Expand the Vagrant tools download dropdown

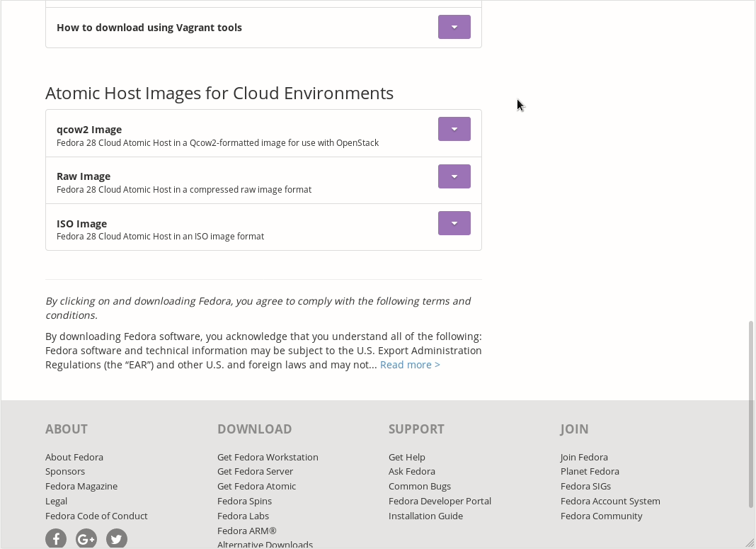[x=454, y=27]
